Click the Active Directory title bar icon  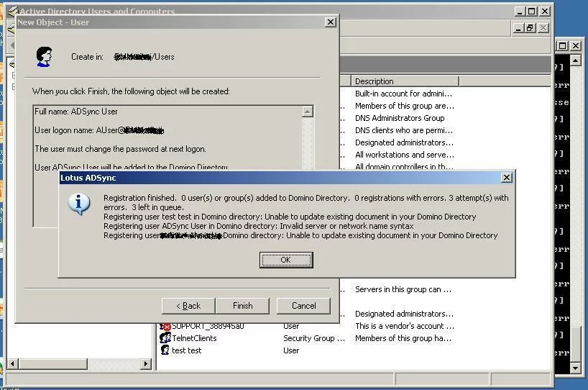click(12, 12)
